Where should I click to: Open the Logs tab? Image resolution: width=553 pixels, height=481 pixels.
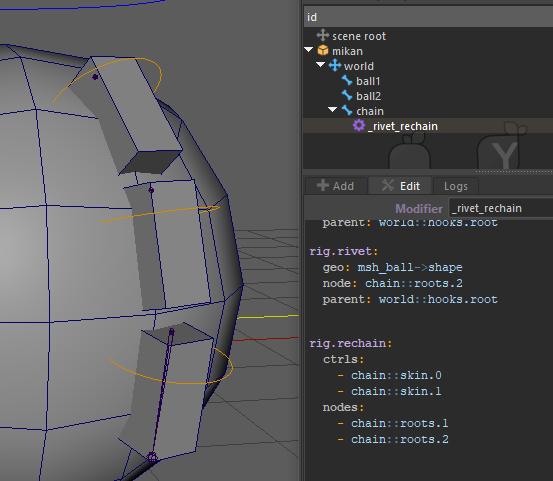click(x=455, y=186)
